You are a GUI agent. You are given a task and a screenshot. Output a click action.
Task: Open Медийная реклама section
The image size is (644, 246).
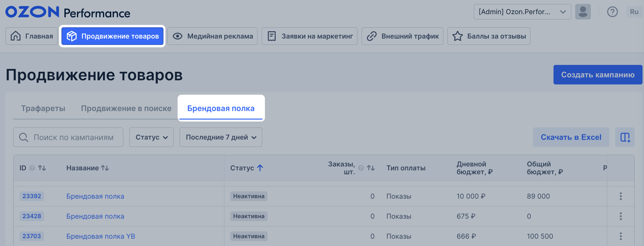(212, 36)
